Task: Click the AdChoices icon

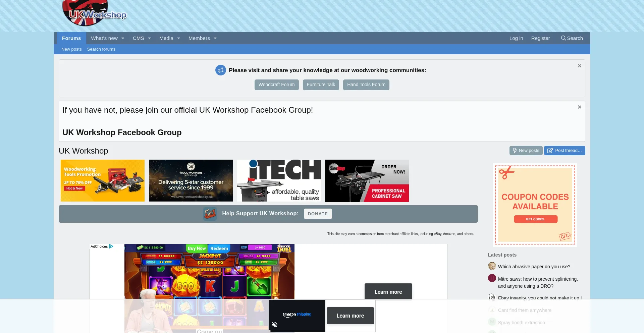Action: point(111,246)
